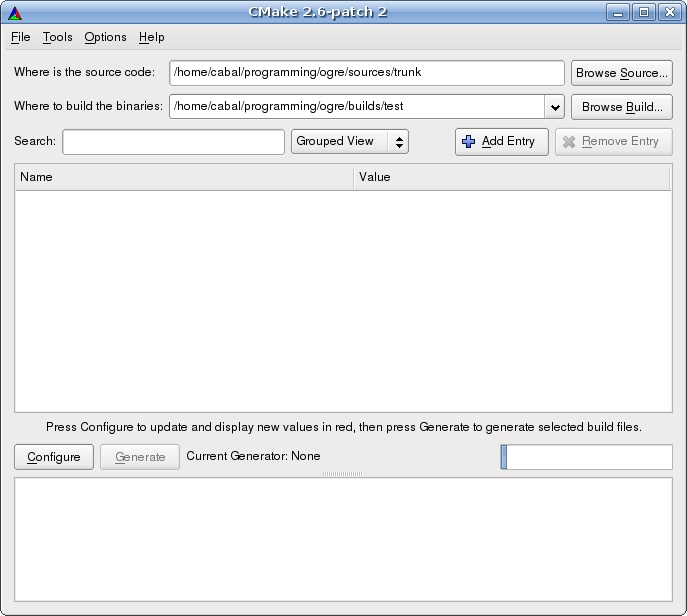Open the Tools menu
The height and width of the screenshot is (616, 687).
(57, 37)
